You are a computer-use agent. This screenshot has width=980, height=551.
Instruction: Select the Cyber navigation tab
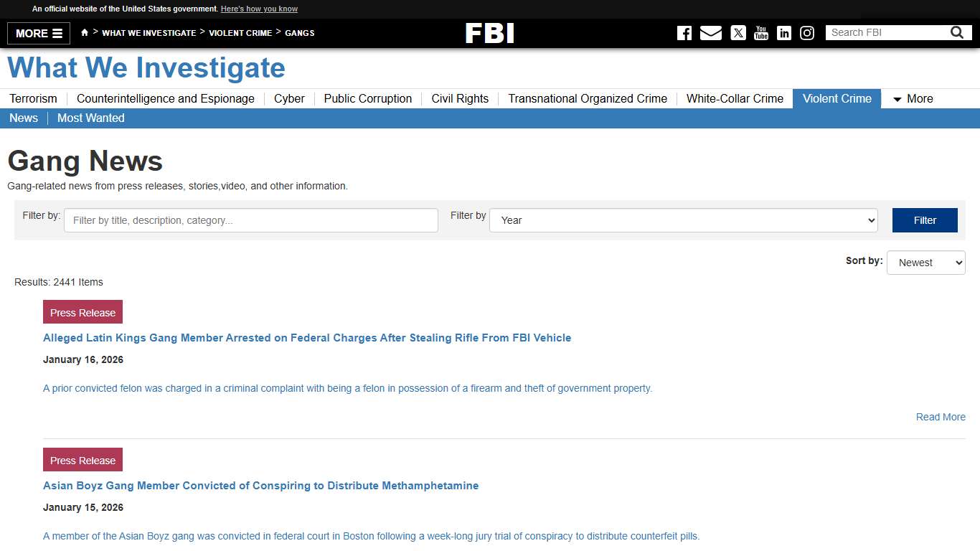pos(288,98)
